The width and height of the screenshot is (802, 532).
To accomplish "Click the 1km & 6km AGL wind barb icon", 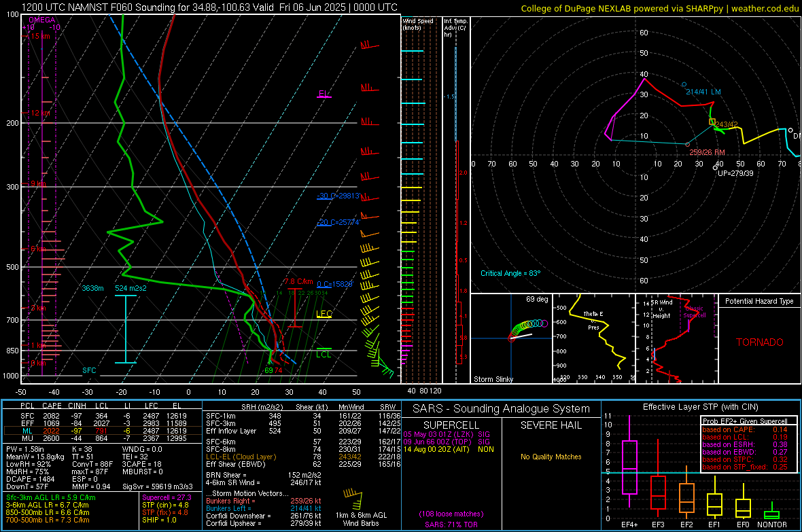I will pos(353,499).
